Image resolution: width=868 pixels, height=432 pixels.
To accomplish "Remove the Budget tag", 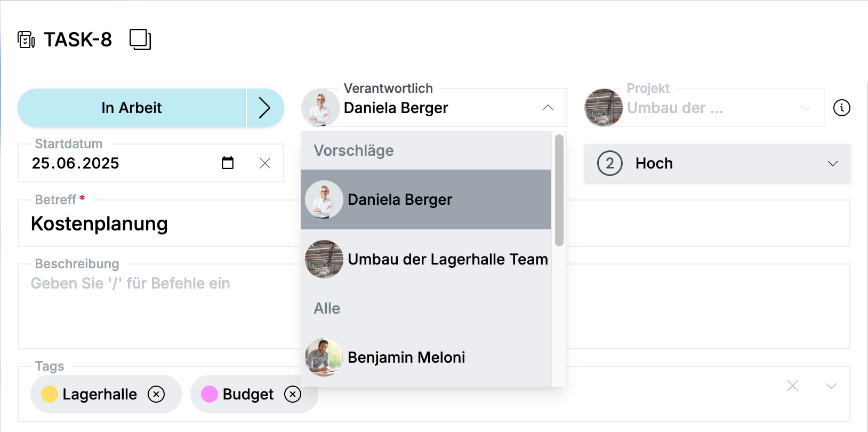I will click(x=293, y=394).
